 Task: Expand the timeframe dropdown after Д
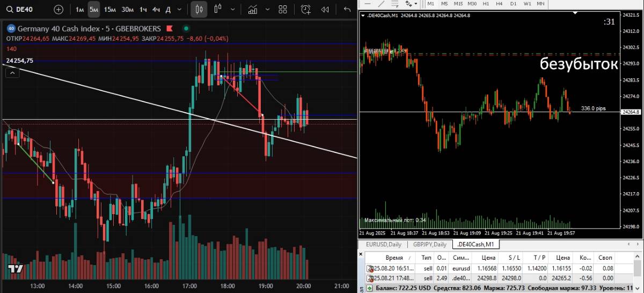[181, 9]
